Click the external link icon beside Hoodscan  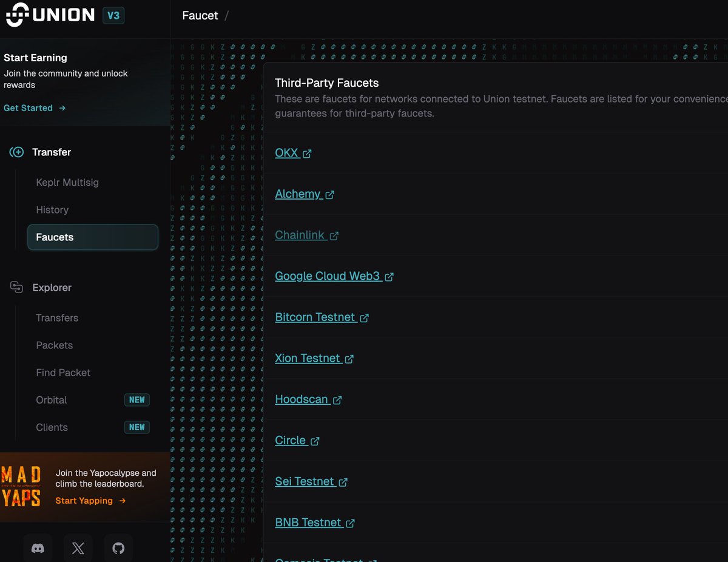[x=337, y=400]
